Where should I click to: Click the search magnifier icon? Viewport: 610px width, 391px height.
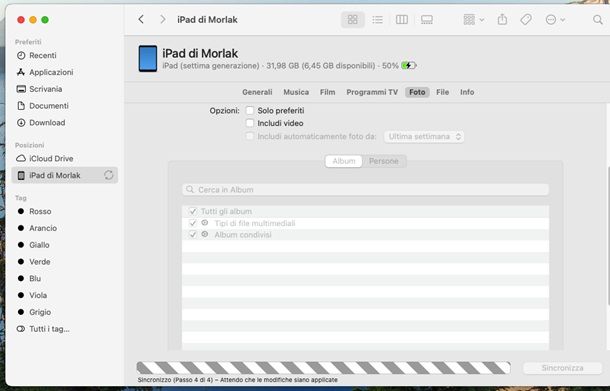pyautogui.click(x=598, y=19)
